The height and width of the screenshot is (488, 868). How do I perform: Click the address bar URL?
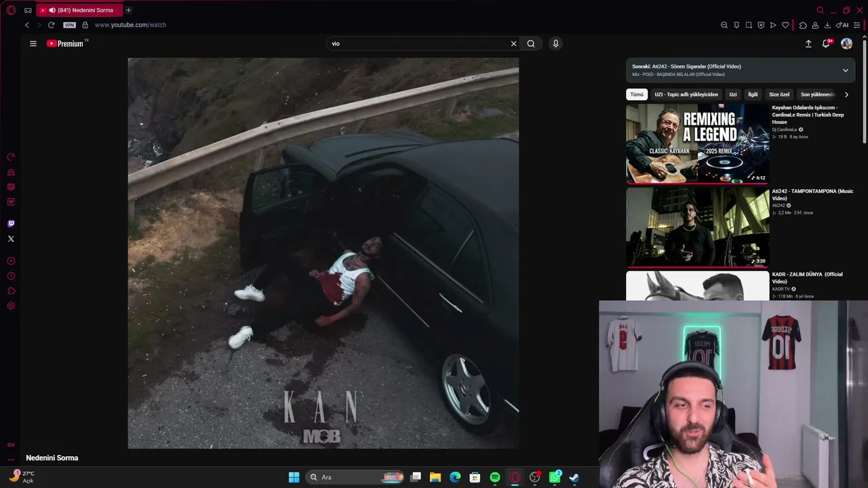pos(130,25)
